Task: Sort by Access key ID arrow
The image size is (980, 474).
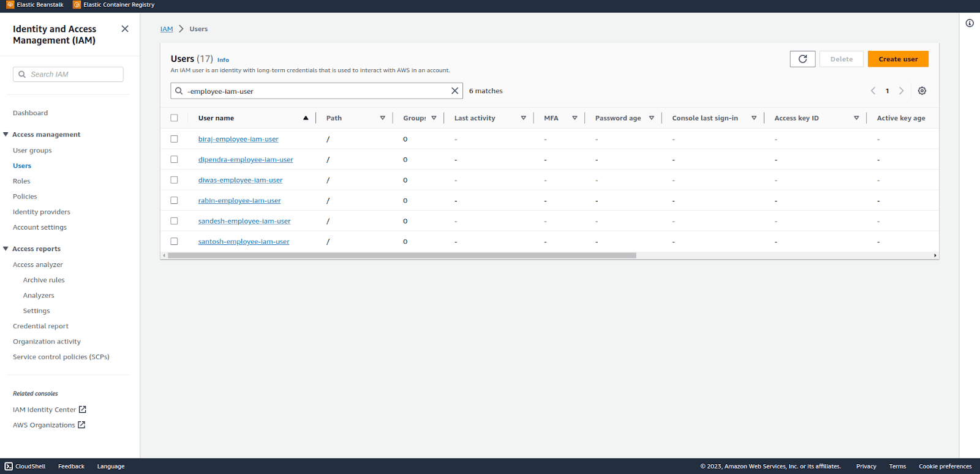Action: 856,118
